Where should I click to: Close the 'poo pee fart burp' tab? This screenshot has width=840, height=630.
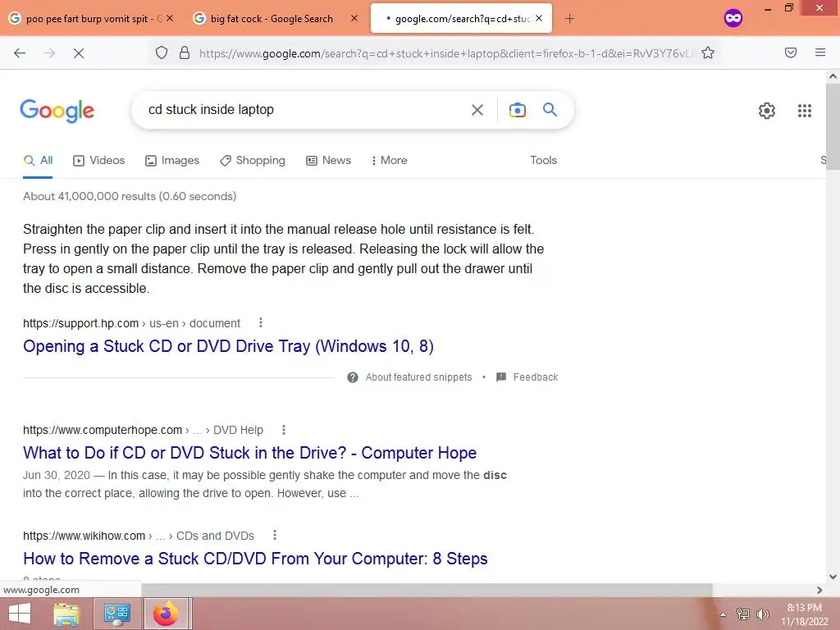point(170,18)
